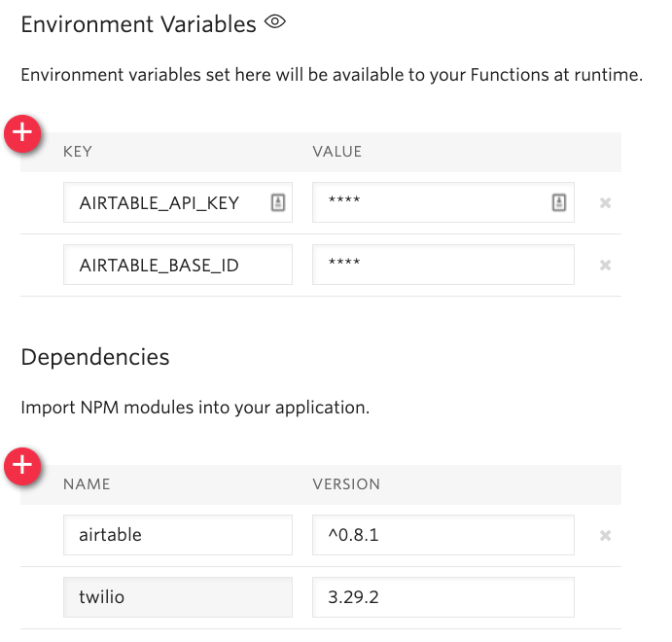The height and width of the screenshot is (642, 672).
Task: Click the twilio dependency name field
Action: click(178, 597)
